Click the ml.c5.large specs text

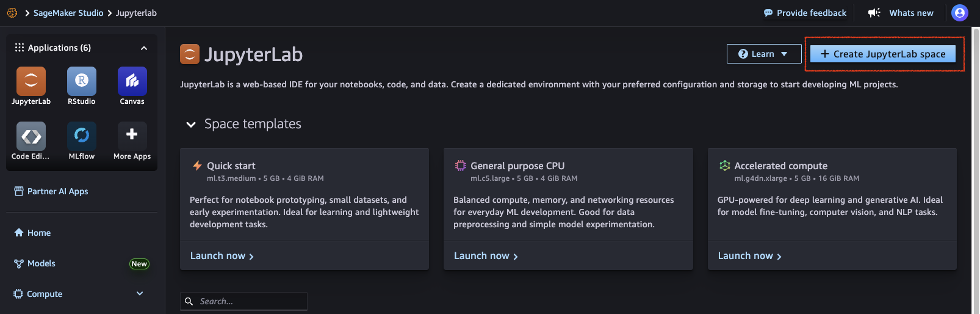click(524, 178)
